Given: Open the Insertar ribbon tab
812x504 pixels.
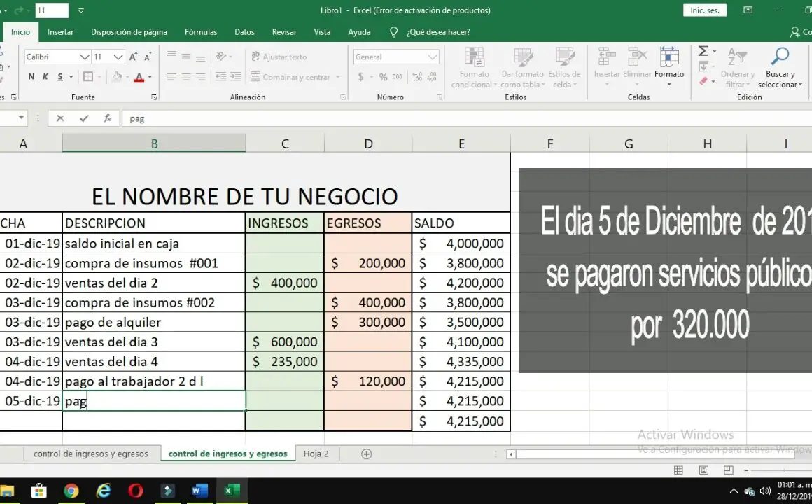Looking at the screenshot, I should pos(61,32).
